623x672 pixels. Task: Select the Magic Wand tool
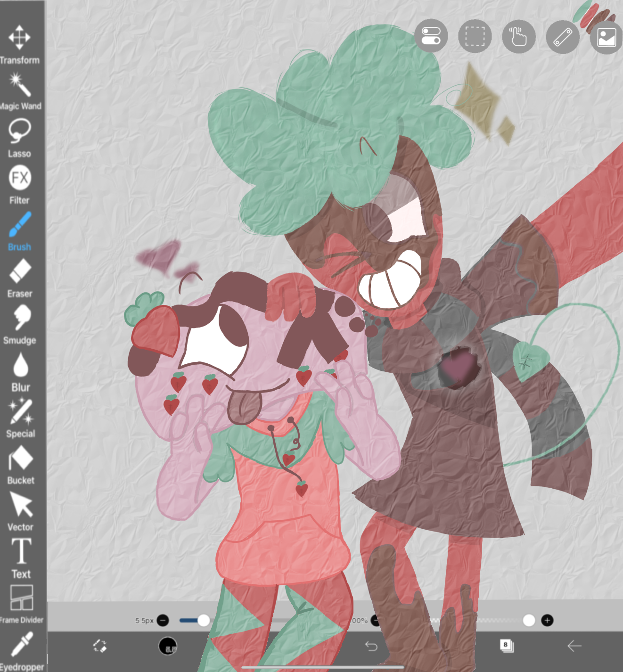[x=20, y=85]
